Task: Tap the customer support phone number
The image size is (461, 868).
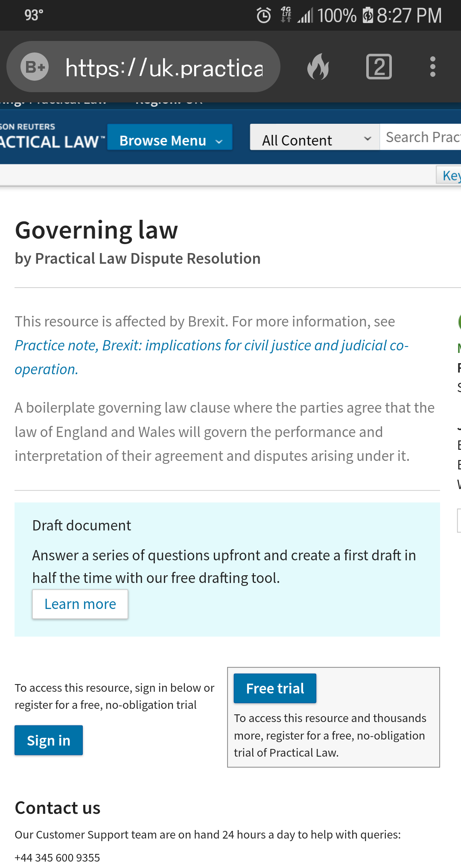Action: pyautogui.click(x=57, y=857)
